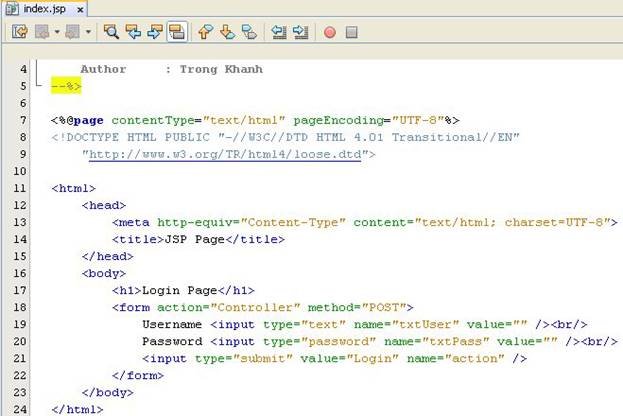Click the 'Trong Khanh' author text
The image size is (623, 416).
point(221,69)
